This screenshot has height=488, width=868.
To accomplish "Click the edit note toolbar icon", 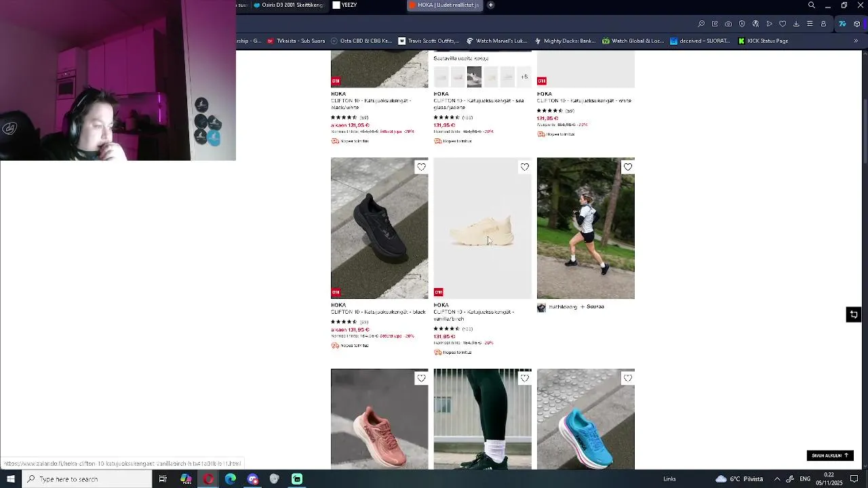I will pyautogui.click(x=715, y=24).
